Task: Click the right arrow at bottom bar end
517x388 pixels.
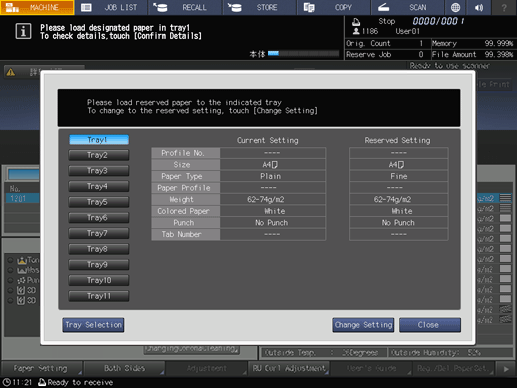Action: pos(506,369)
